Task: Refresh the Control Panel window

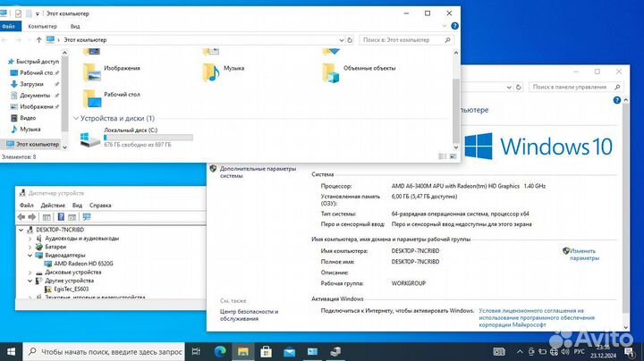Action: [518, 87]
